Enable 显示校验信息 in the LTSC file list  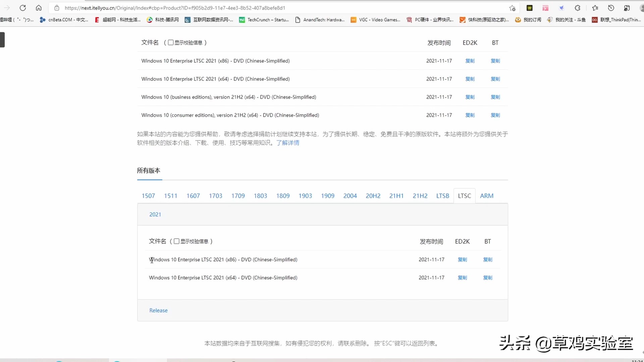click(176, 241)
